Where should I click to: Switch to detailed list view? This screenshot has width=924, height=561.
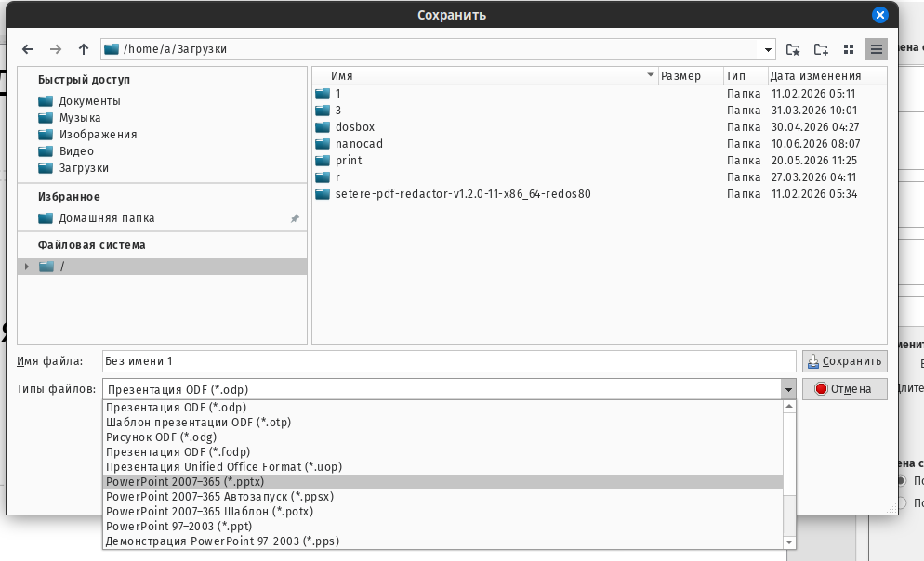pos(877,49)
